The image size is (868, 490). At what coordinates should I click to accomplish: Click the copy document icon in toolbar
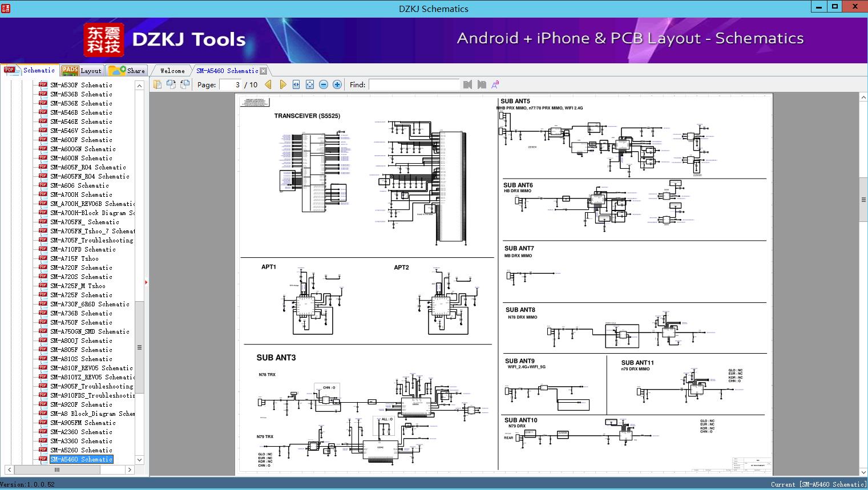click(x=157, y=84)
